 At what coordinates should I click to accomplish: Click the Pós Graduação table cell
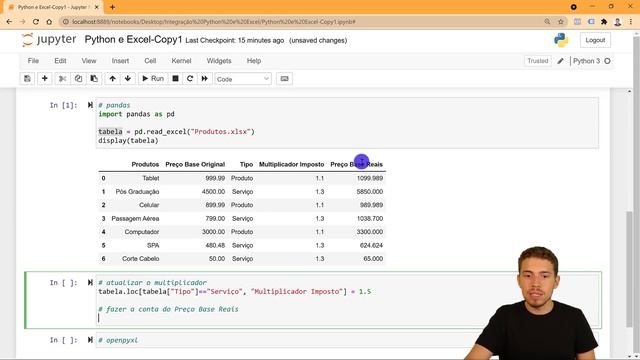137,192
